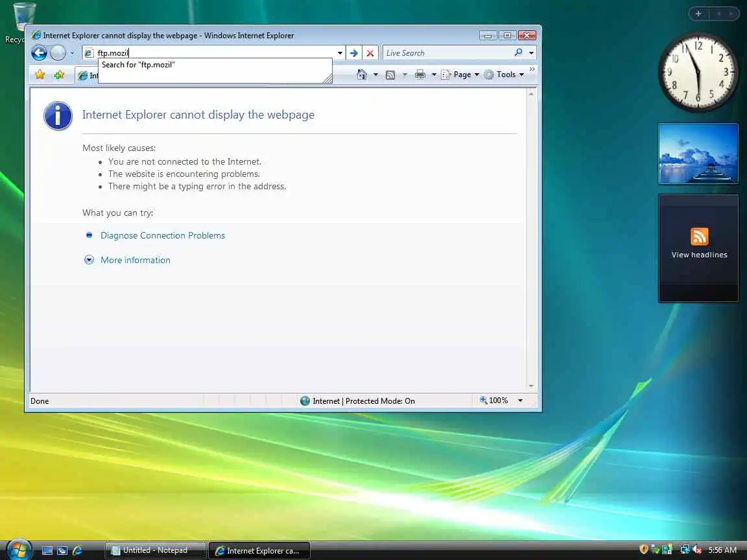The height and width of the screenshot is (560, 747).
Task: Close the Internet Explorer window
Action: 527,36
